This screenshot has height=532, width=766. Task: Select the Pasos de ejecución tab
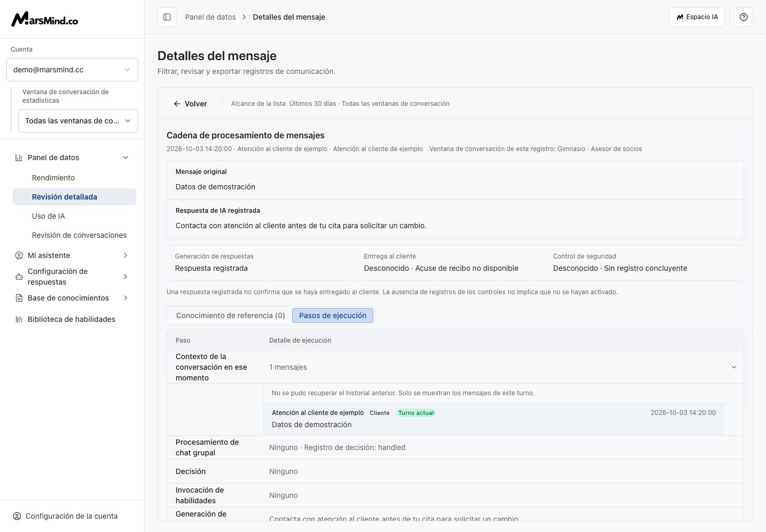(x=332, y=315)
